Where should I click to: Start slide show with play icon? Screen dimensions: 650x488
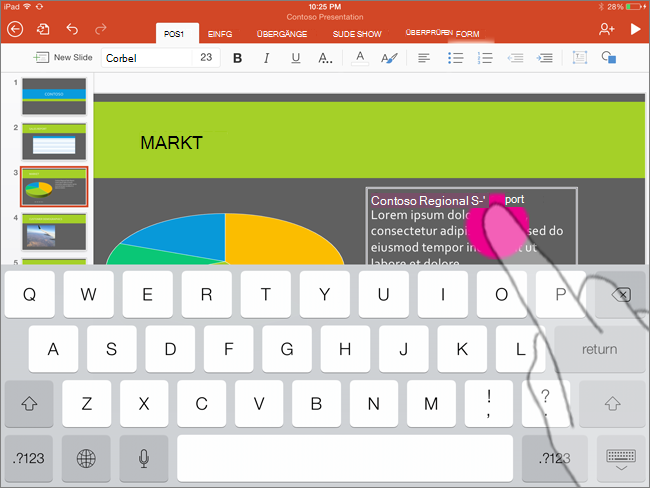click(x=635, y=29)
